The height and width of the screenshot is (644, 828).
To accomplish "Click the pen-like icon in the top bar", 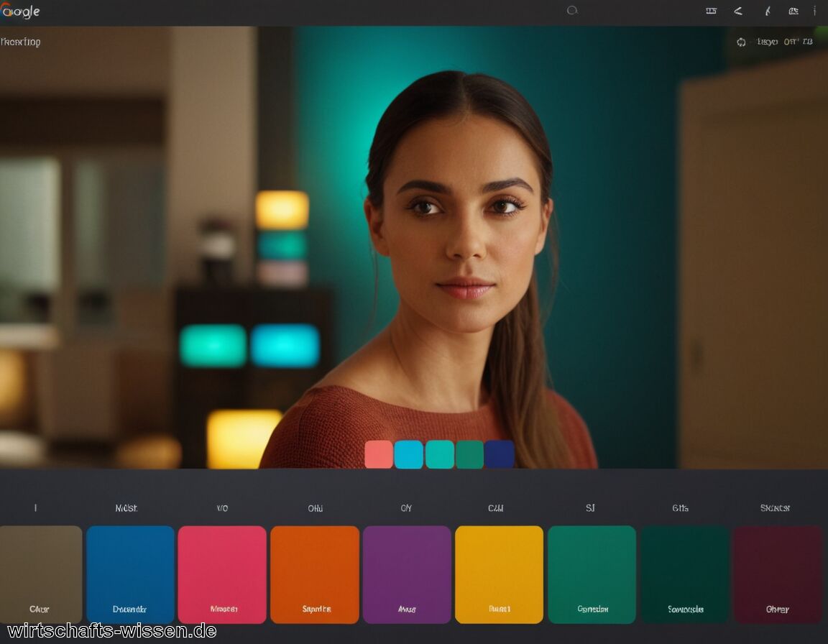I will tap(768, 11).
